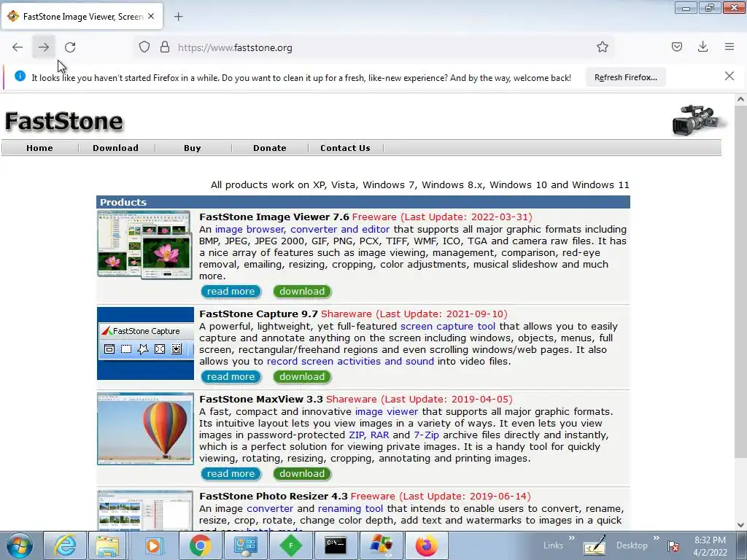Click the FastStone MaxView 3.3 title
The height and width of the screenshot is (560, 747).
coord(261,400)
